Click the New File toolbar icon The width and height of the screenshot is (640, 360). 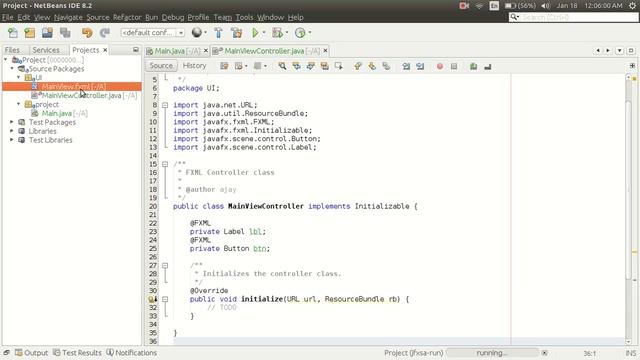pos(13,33)
